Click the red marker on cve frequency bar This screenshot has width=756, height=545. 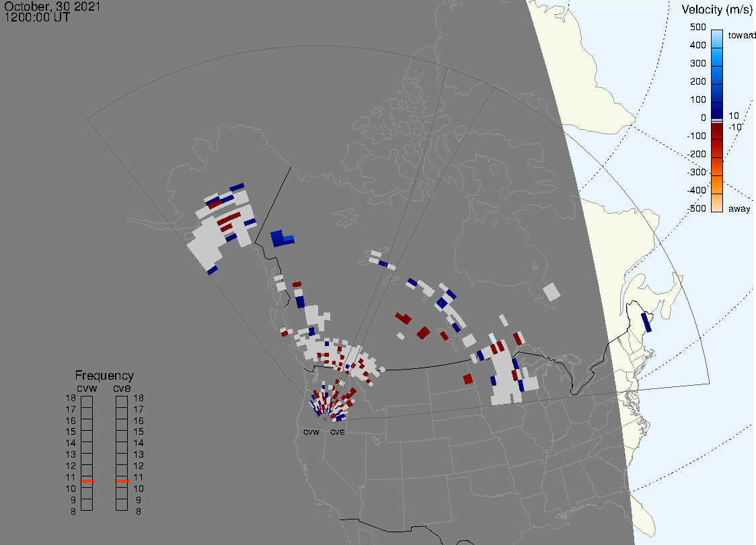[x=122, y=481]
